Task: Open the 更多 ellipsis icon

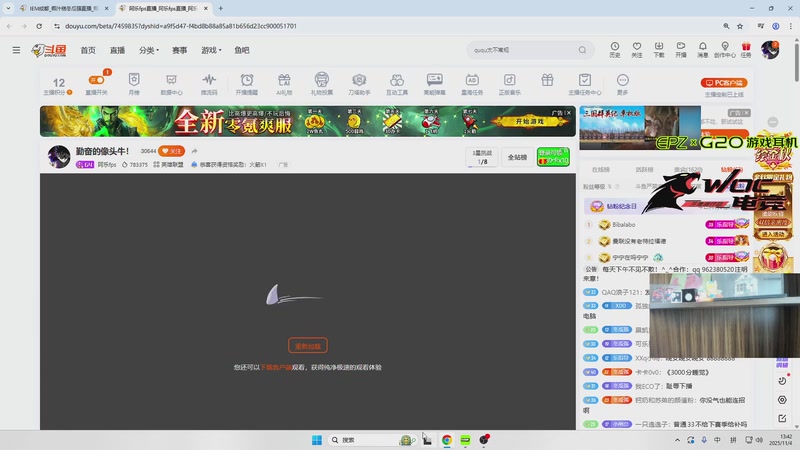Action: [x=622, y=84]
